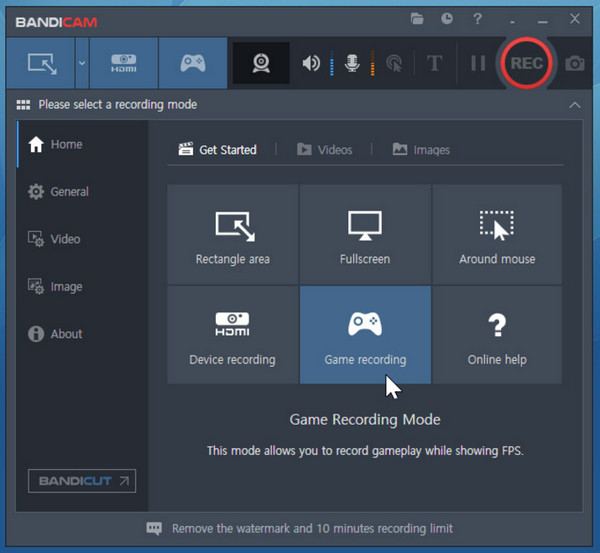Choose the Fullscreen recording tile

[365, 234]
